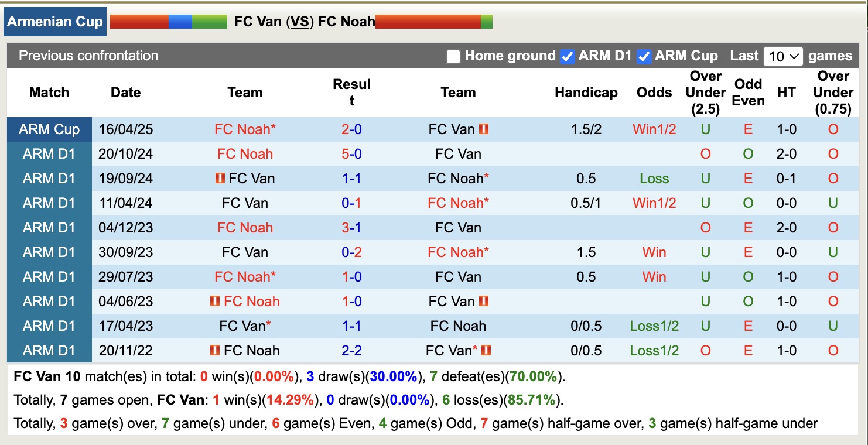
Task: Click the 5-0 result on 20/10/24
Action: [x=351, y=153]
